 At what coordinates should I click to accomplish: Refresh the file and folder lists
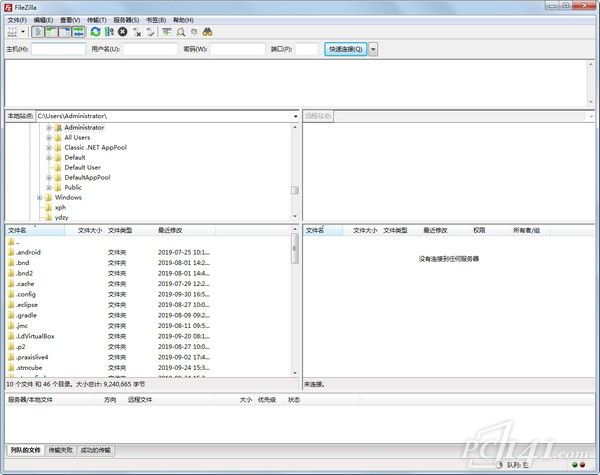(x=95, y=32)
